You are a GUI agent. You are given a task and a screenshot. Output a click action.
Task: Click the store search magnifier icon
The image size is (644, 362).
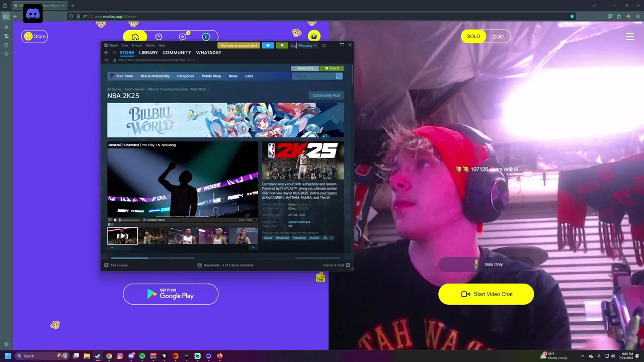339,76
